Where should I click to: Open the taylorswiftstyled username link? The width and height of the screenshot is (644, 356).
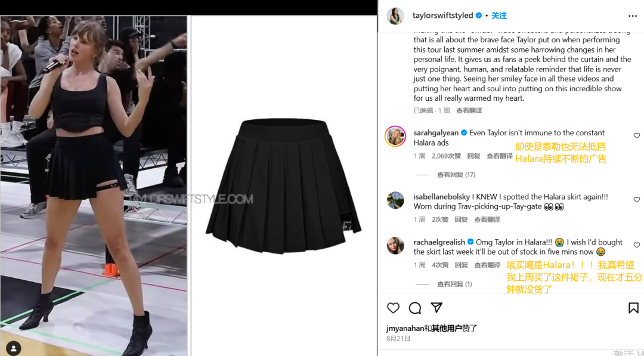442,16
